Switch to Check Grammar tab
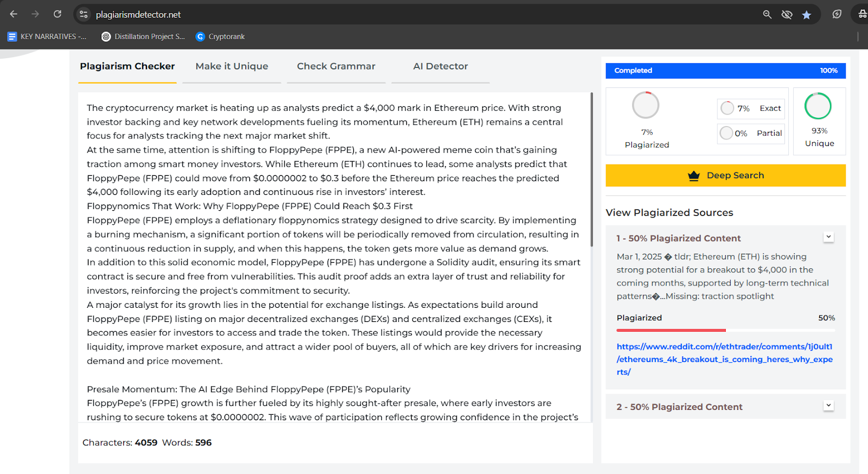This screenshot has width=868, height=474. [x=336, y=66]
